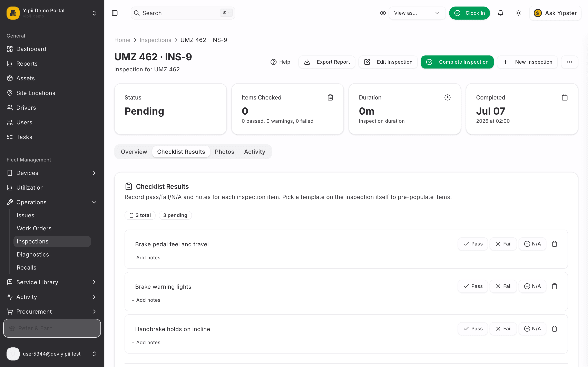Click the preview eye icon beside View as
Image resolution: width=588 pixels, height=367 pixels.
click(383, 13)
